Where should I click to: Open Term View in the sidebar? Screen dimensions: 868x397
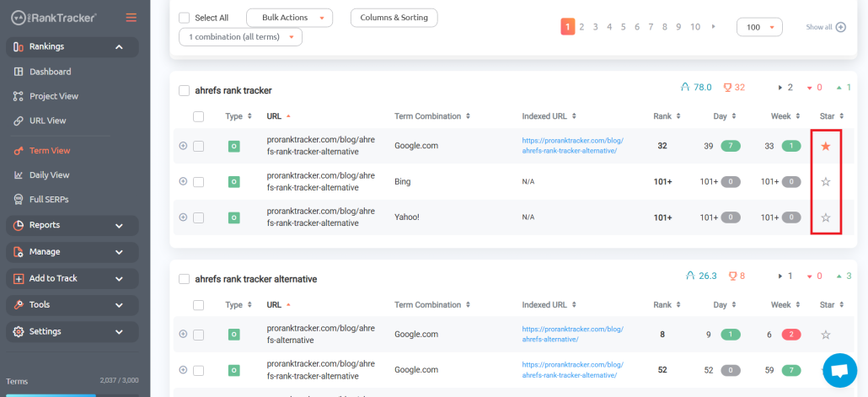(50, 151)
